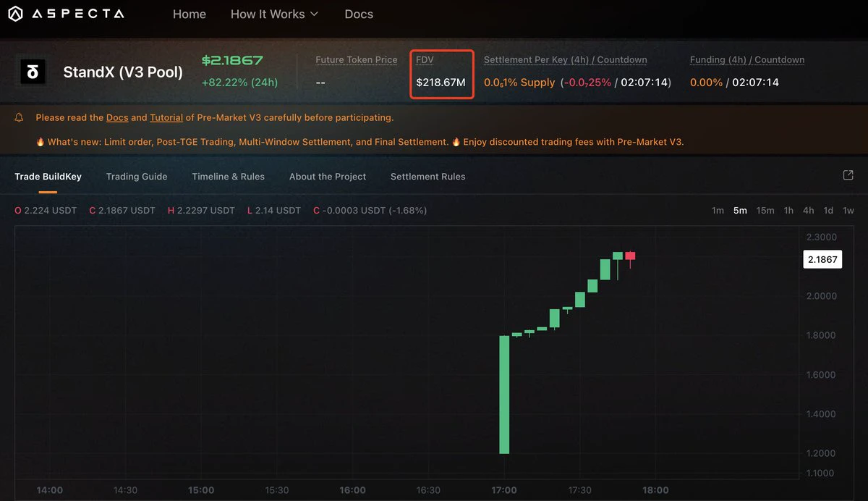Image resolution: width=868 pixels, height=501 pixels.
Task: Open the Settlement Rules tab
Action: pos(427,177)
